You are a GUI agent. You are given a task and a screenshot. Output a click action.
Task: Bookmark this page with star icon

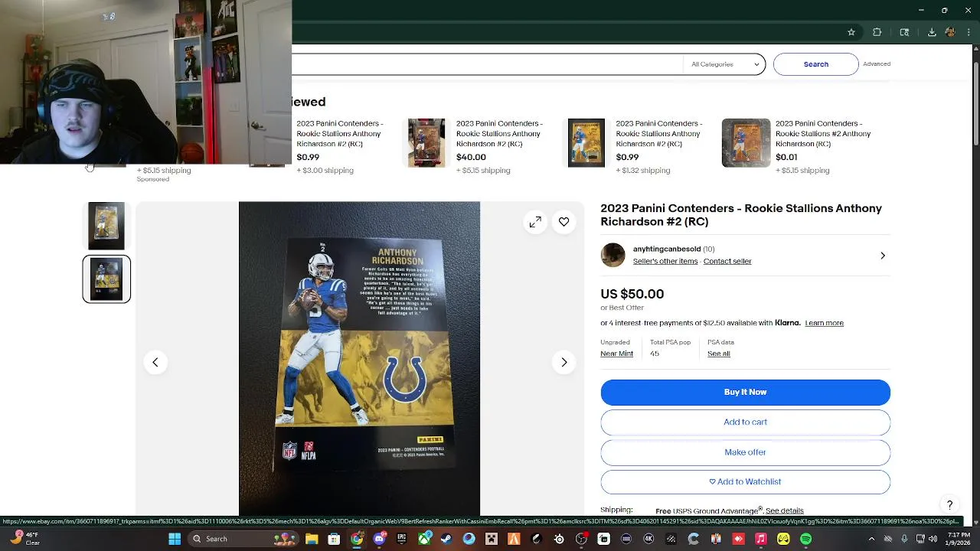coord(851,32)
